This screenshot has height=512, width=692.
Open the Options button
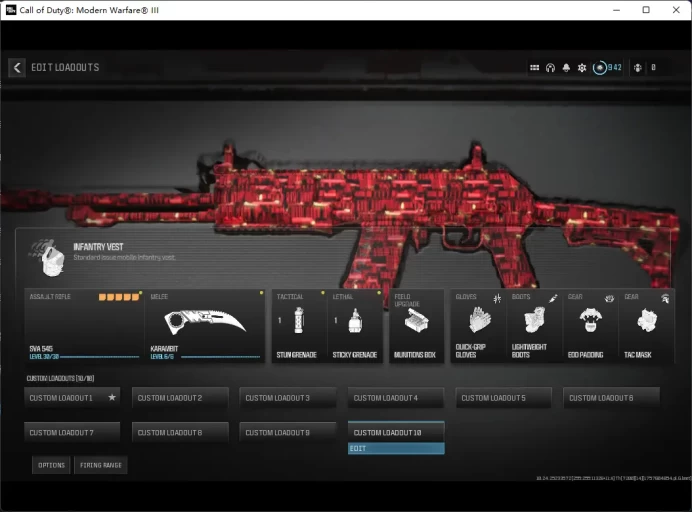(51, 465)
